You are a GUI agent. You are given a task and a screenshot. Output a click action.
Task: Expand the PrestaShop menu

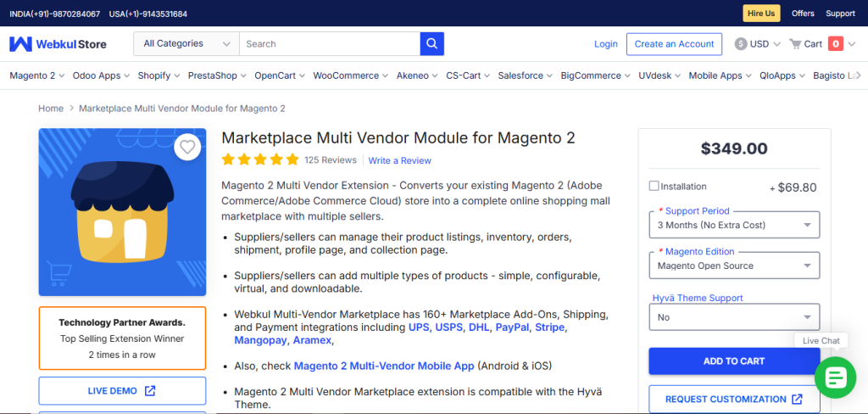coord(218,76)
